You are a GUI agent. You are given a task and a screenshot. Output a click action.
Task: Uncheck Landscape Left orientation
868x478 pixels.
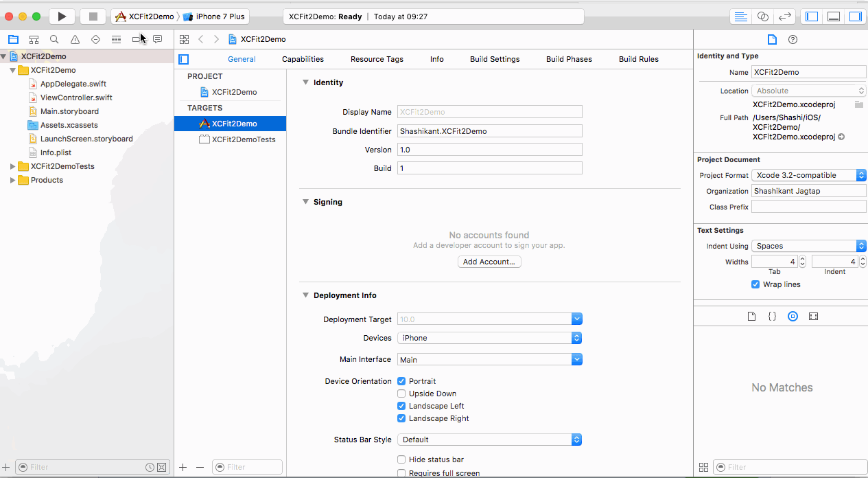click(401, 406)
